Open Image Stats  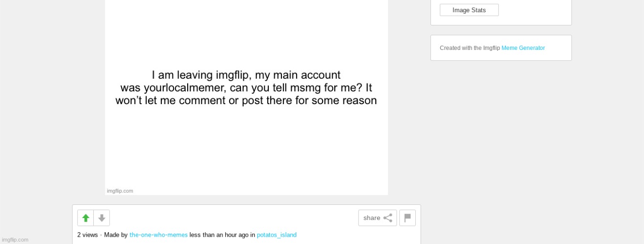(469, 10)
